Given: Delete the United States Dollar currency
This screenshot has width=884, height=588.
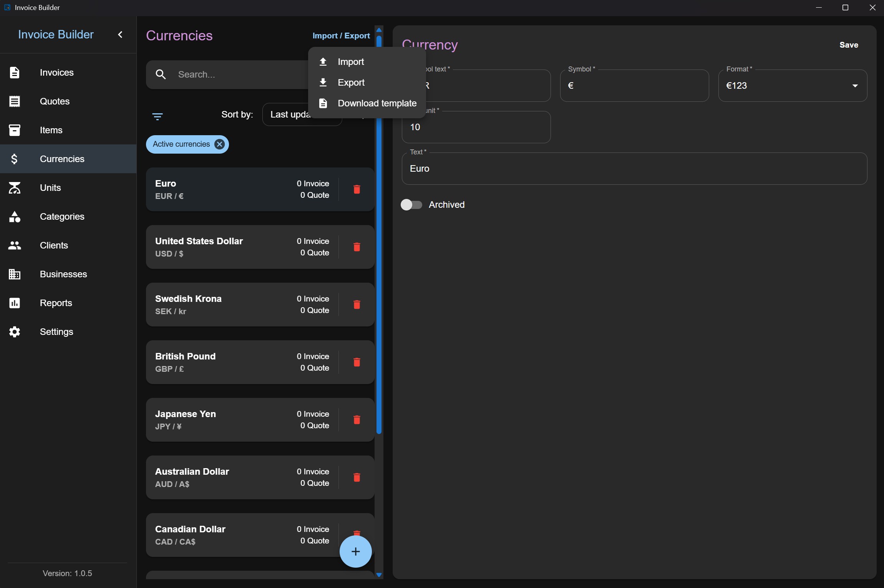Looking at the screenshot, I should pyautogui.click(x=357, y=247).
